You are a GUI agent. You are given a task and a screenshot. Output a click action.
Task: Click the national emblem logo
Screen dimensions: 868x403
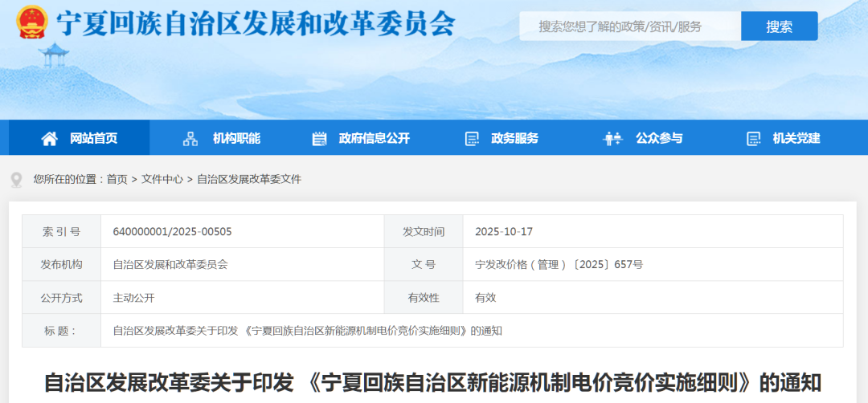[x=32, y=22]
